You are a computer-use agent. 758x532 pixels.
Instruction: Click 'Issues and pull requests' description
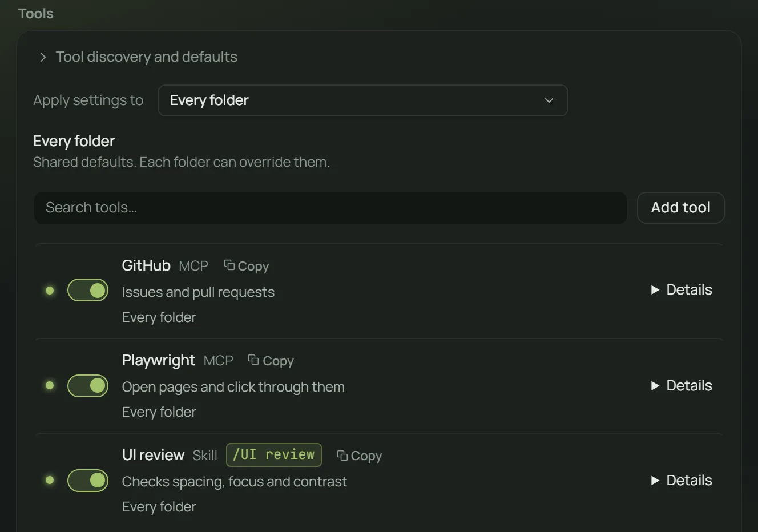pyautogui.click(x=198, y=292)
